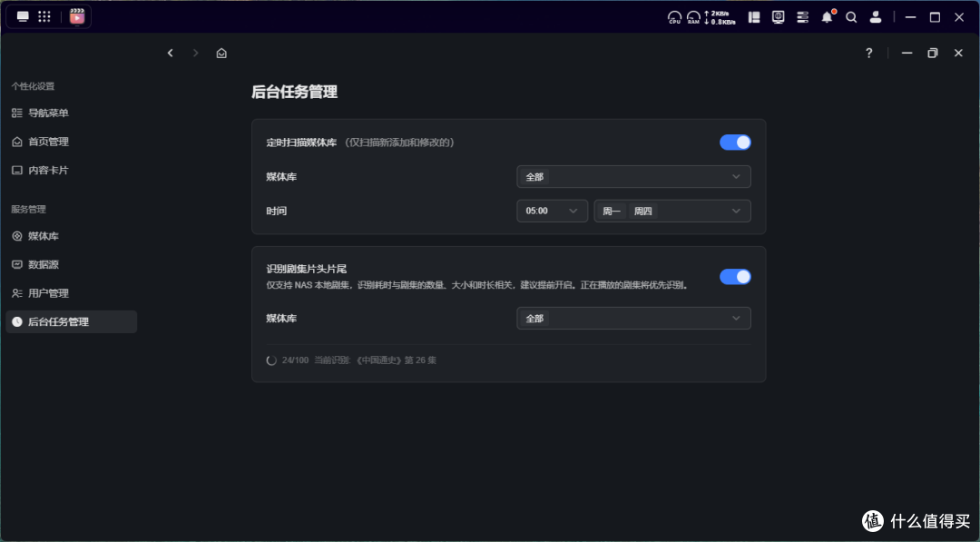Screen dimensions: 980x542
Task: Restore the app's inner window
Action: click(933, 54)
